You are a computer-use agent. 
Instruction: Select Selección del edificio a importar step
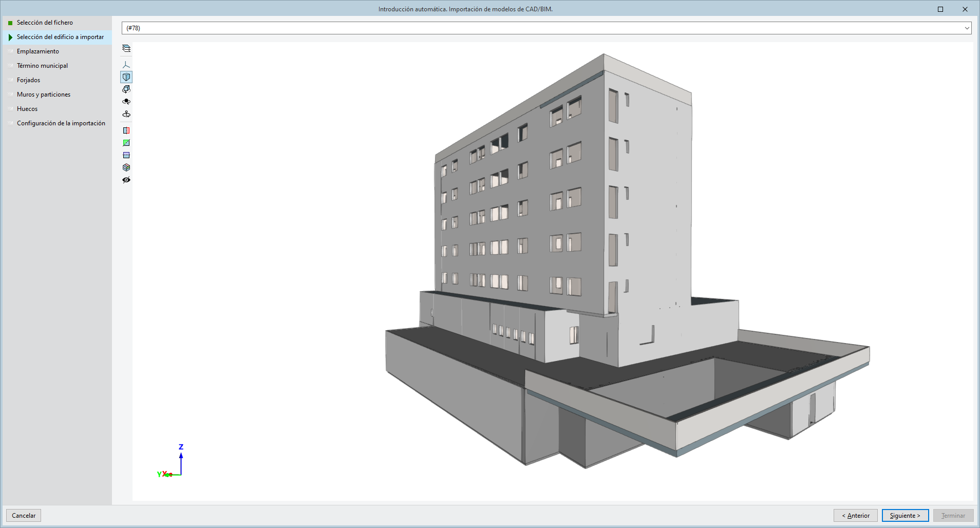coord(57,37)
